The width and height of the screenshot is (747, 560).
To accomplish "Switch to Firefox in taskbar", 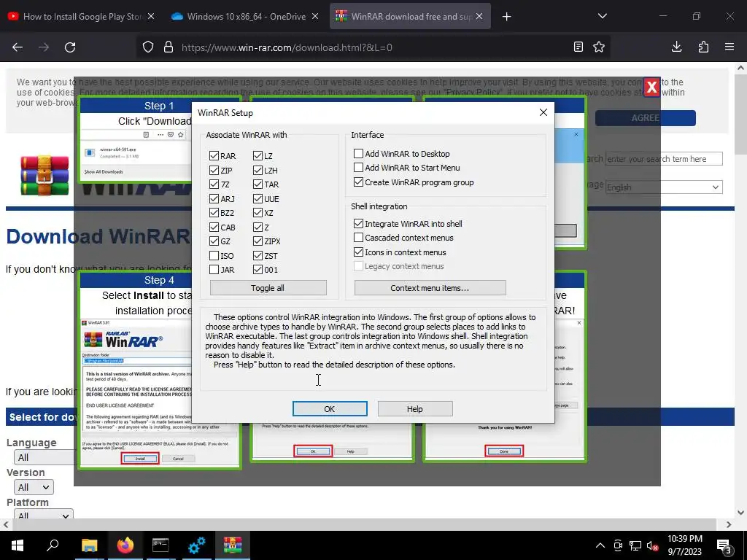I will click(x=125, y=545).
